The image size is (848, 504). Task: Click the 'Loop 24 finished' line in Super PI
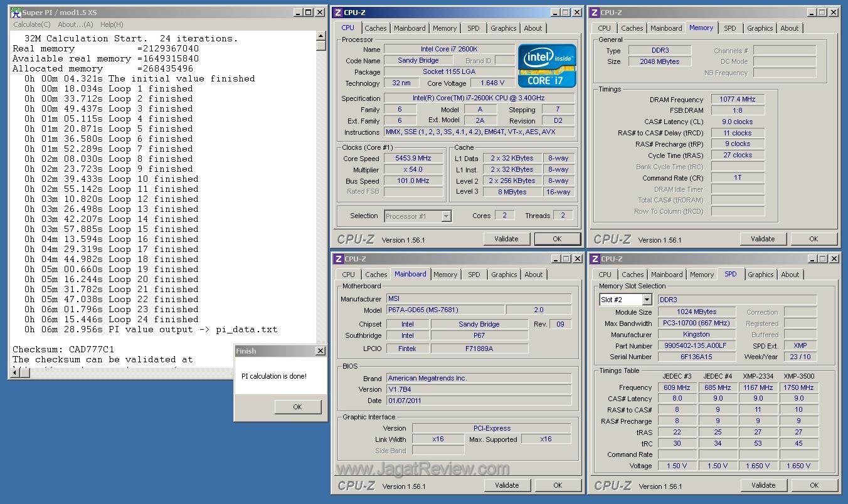(x=112, y=319)
